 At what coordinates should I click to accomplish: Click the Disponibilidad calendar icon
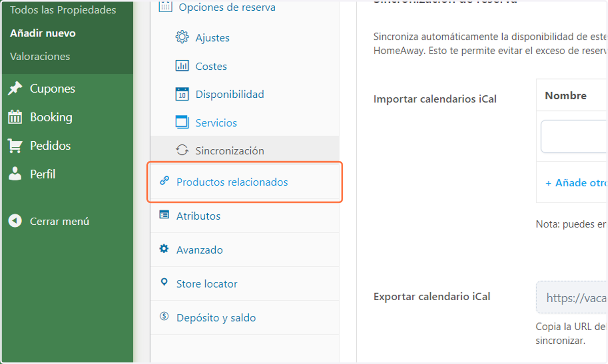(x=182, y=94)
